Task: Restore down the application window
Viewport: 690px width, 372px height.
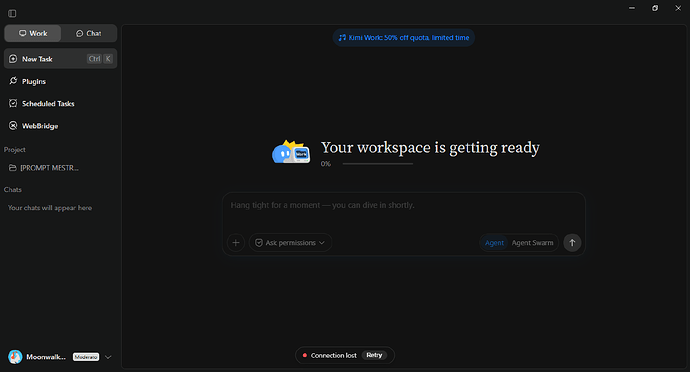Action: click(x=655, y=8)
